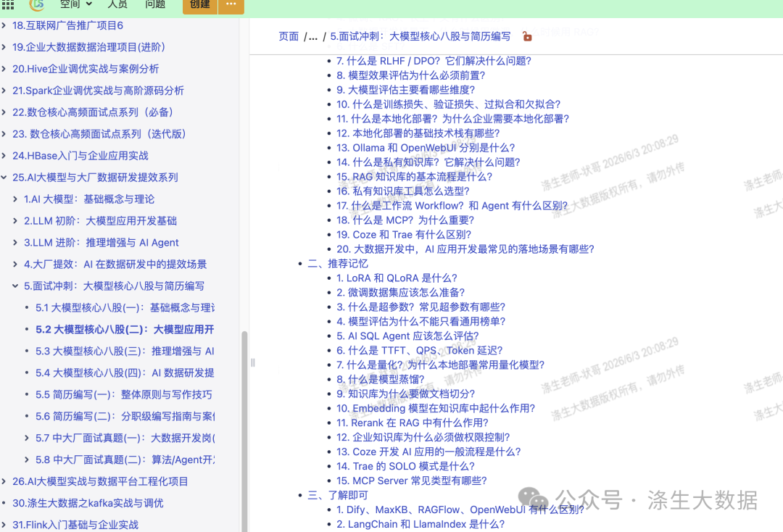Expand 20.Hive企业调优实战与案例分析 node
This screenshot has height=532, width=783.
pyautogui.click(x=4, y=69)
